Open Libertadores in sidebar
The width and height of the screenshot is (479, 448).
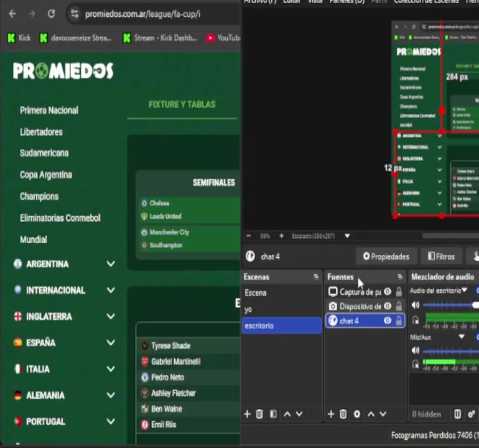coord(41,132)
